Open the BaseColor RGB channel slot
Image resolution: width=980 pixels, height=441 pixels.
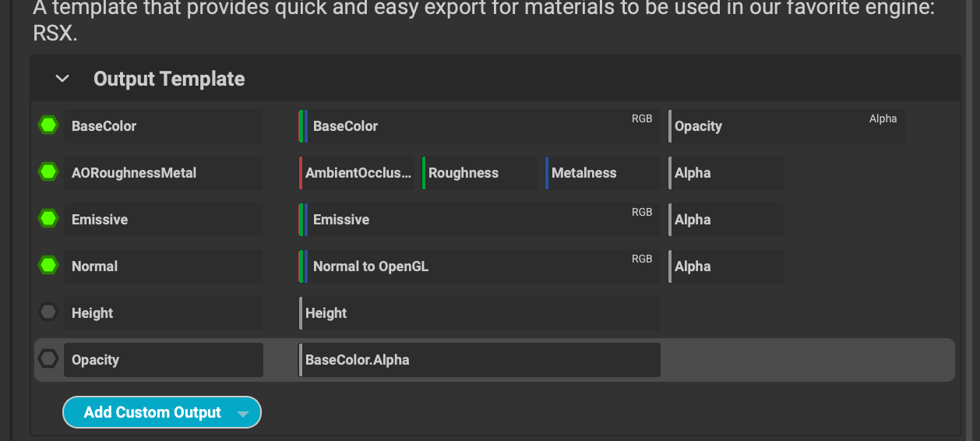(x=479, y=126)
